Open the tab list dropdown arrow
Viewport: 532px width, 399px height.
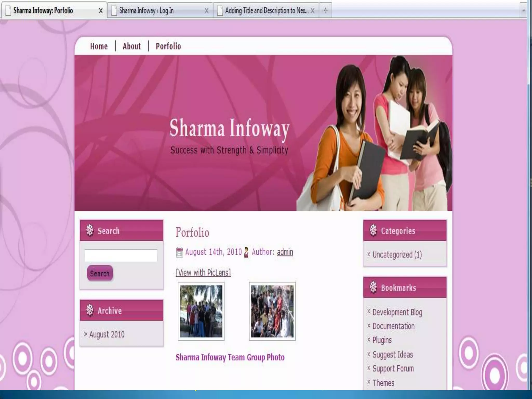coord(523,10)
